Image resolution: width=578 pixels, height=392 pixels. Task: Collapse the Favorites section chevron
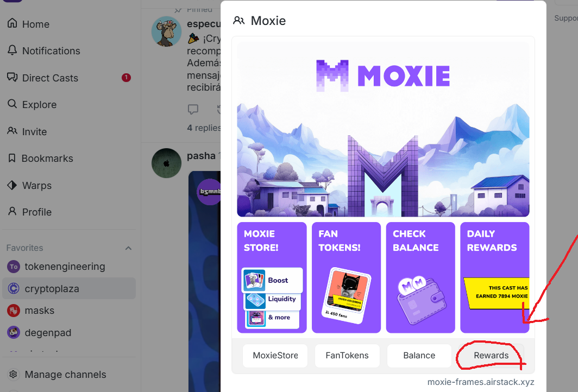point(128,248)
